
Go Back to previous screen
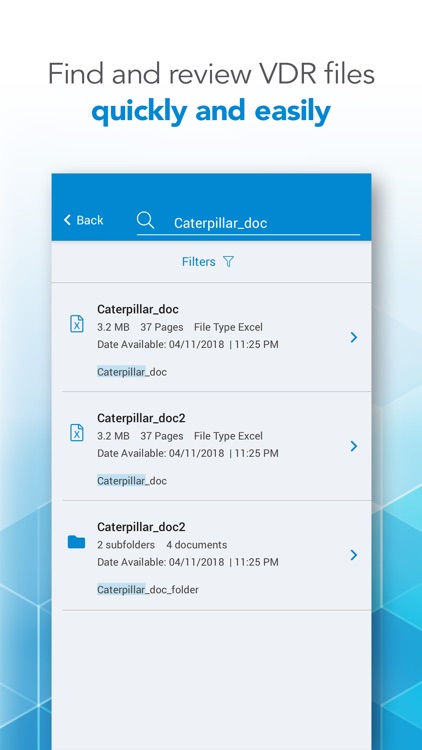(x=84, y=220)
